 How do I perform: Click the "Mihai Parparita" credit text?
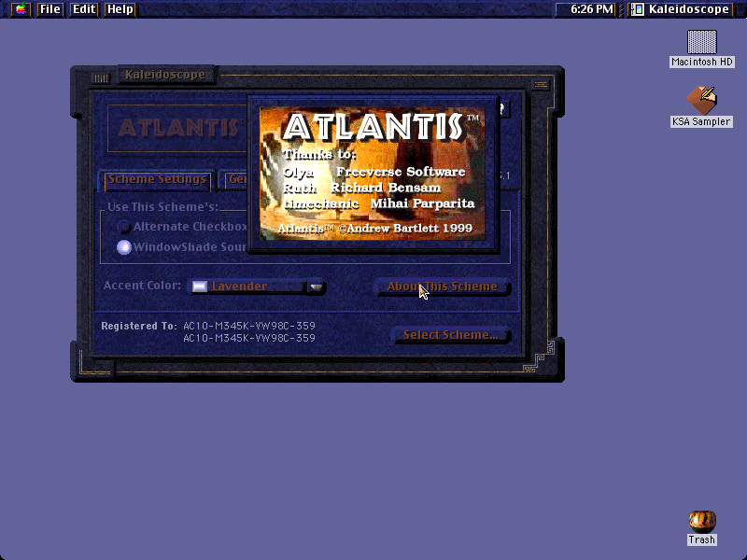click(x=423, y=203)
